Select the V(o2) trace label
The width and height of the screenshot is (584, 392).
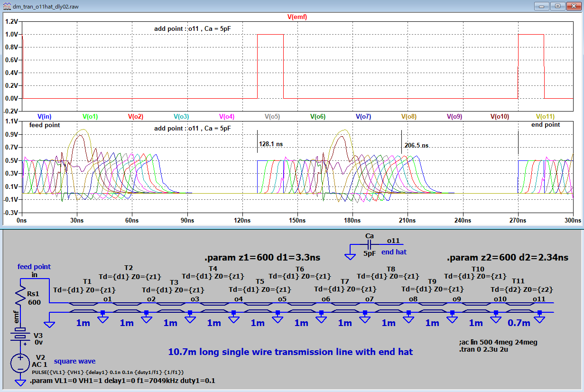[x=135, y=117]
